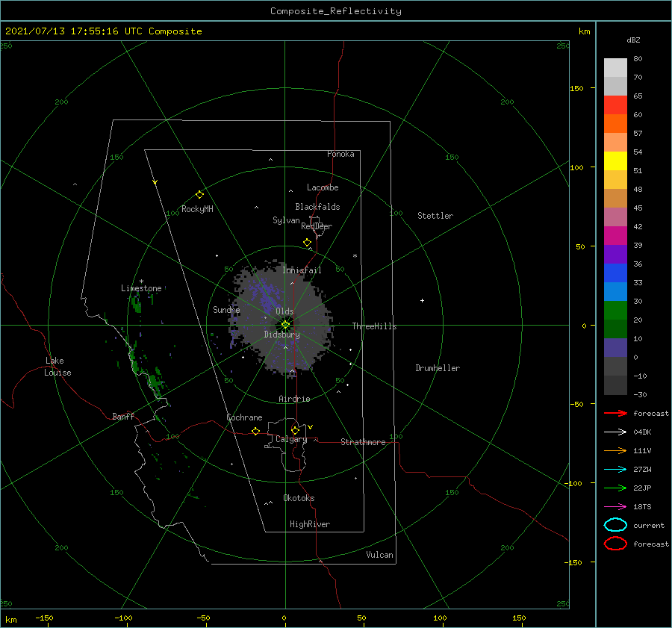Click the white 04DK arrow legend icon
This screenshot has width=672, height=628.
[x=615, y=432]
